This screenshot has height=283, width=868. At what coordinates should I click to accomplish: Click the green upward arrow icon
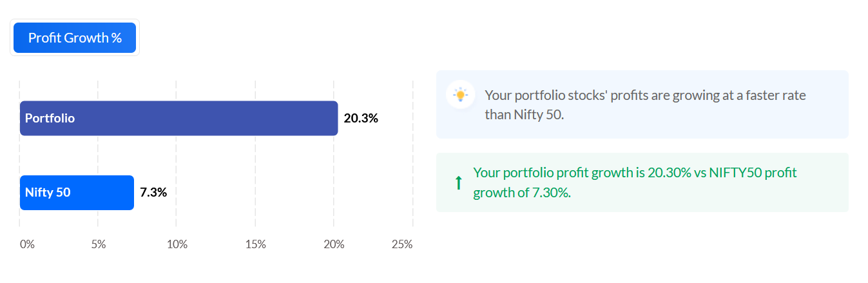click(x=458, y=183)
